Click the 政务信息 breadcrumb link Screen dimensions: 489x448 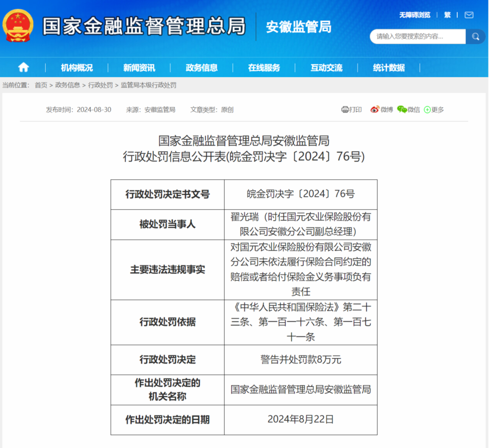coord(67,85)
